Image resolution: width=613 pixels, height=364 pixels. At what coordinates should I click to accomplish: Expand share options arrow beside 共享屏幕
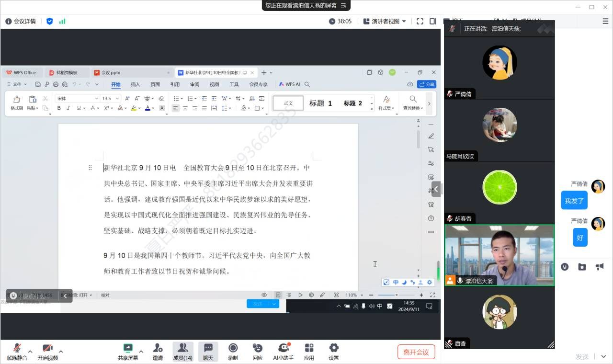click(x=141, y=352)
